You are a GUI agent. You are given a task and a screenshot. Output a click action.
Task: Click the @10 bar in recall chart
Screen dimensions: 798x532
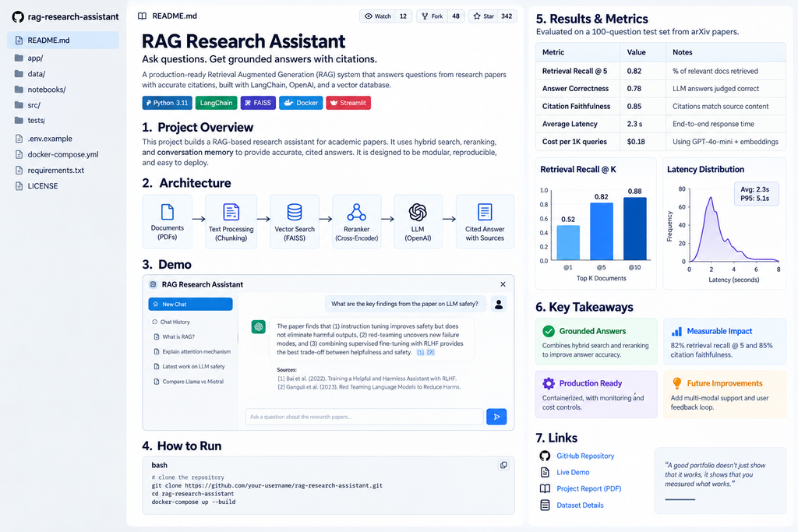coord(634,229)
